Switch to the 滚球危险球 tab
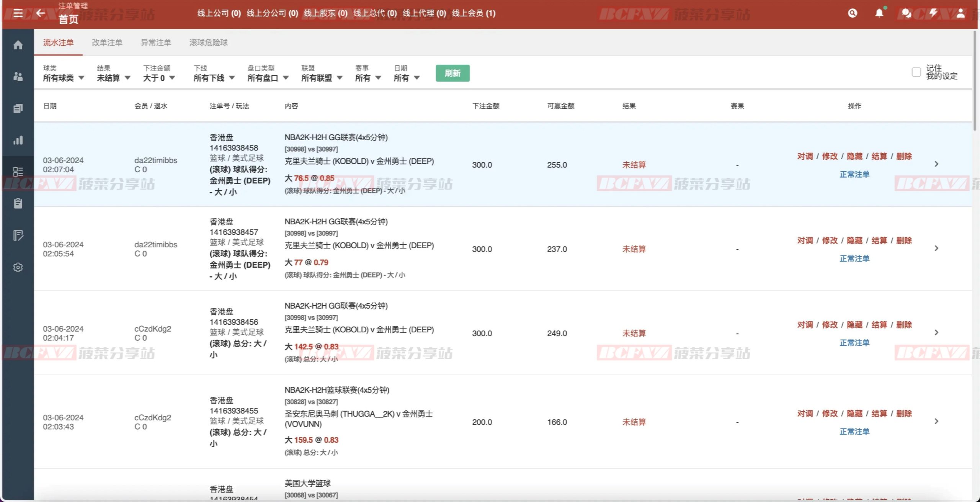Image resolution: width=980 pixels, height=502 pixels. point(208,43)
